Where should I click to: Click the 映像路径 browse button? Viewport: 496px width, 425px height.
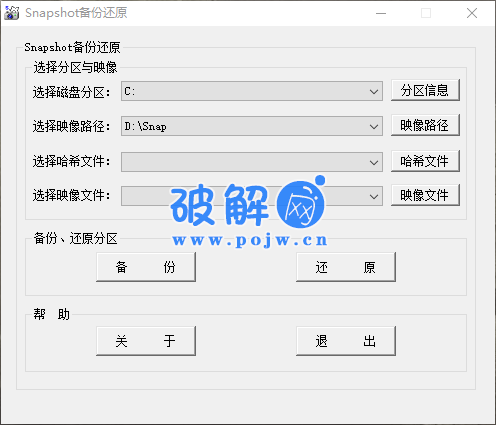pos(425,125)
